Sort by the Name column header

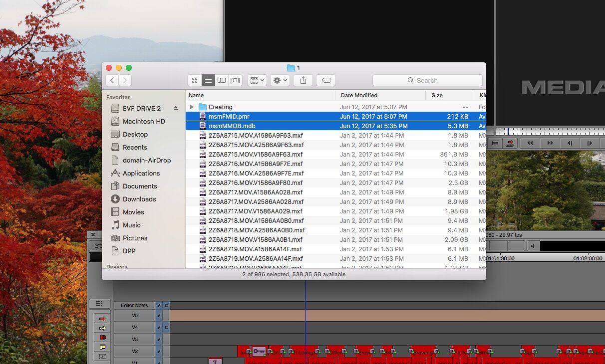tap(261, 95)
